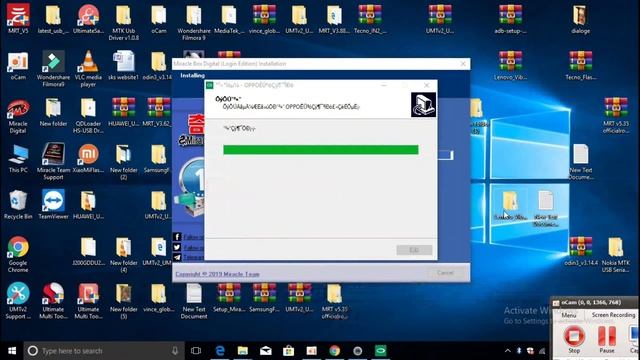Open the Tecno_Flas archive icon
Viewport: 640px width, 360px height.
[580, 65]
